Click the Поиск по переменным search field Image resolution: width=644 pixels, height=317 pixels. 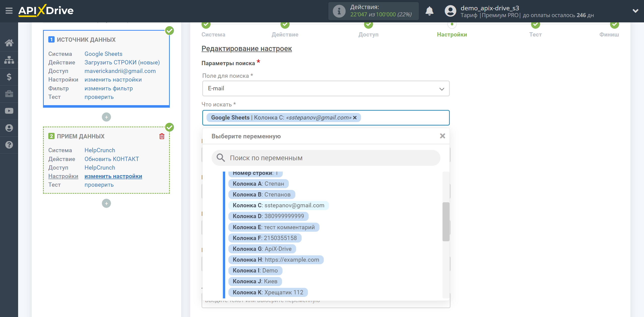[x=326, y=158]
